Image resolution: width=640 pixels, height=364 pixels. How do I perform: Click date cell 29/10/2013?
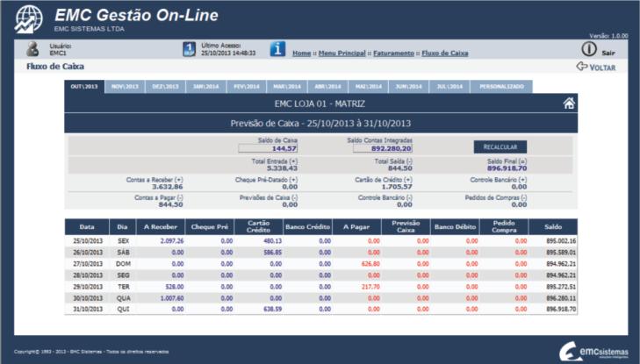88,287
